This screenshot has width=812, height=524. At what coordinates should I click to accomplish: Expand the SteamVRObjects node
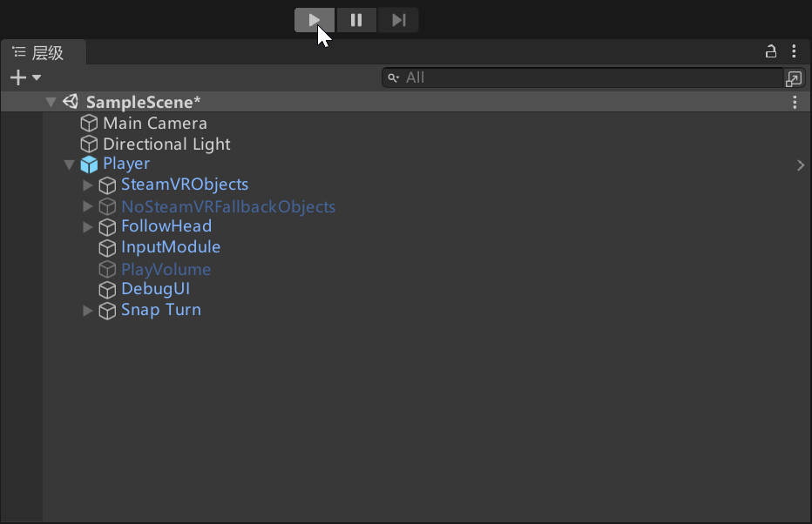click(87, 185)
